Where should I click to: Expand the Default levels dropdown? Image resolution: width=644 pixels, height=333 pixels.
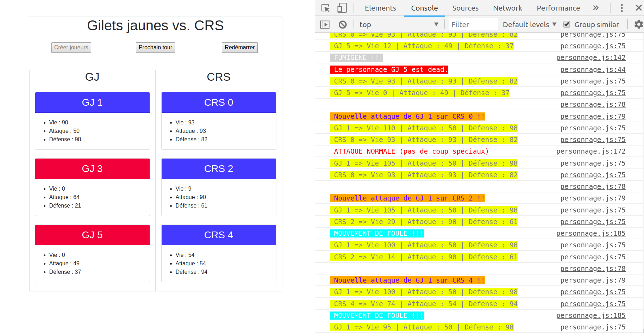point(529,25)
